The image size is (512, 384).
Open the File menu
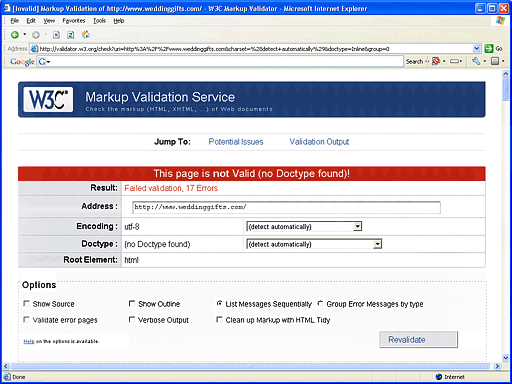click(15, 21)
